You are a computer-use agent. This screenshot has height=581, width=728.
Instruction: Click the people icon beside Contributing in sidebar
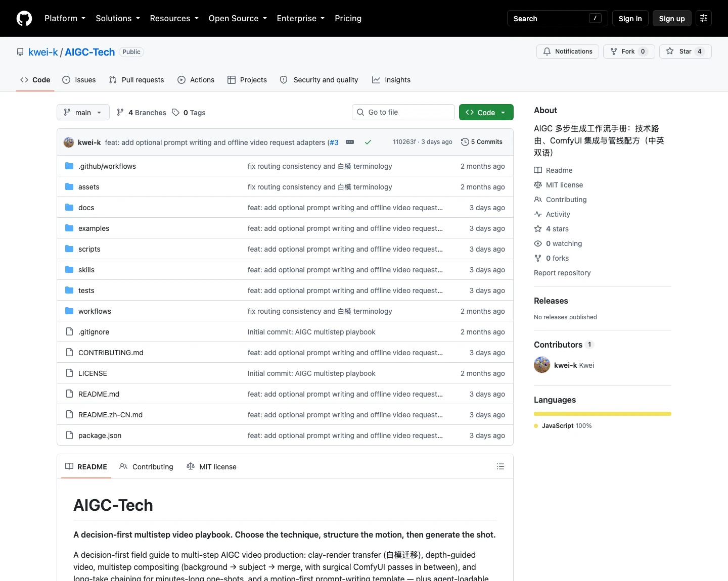(538, 200)
